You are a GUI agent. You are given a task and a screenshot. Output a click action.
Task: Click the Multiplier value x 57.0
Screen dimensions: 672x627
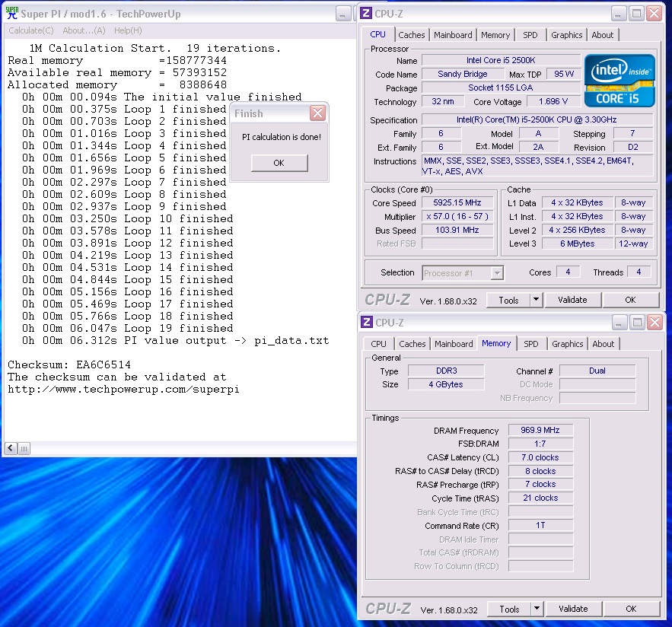coord(457,216)
